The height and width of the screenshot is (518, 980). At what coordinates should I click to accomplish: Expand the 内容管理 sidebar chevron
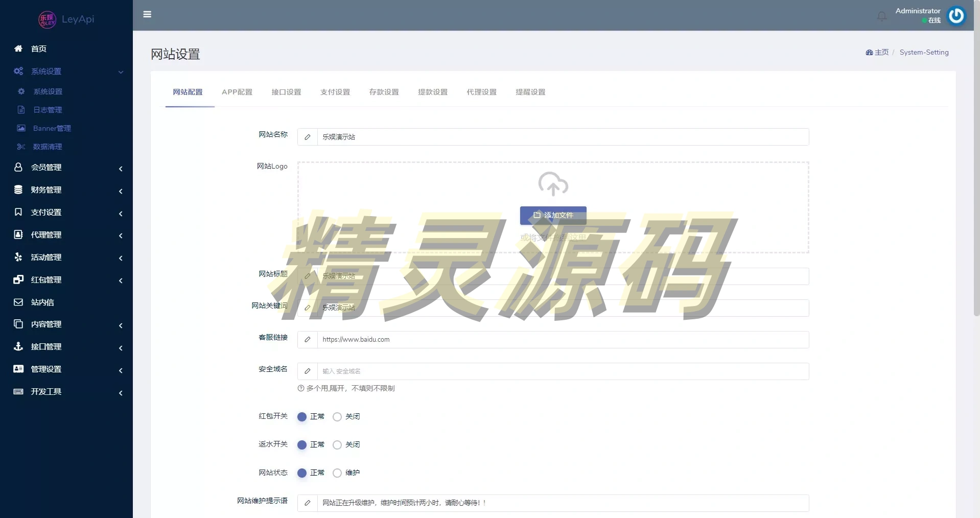pyautogui.click(x=121, y=325)
